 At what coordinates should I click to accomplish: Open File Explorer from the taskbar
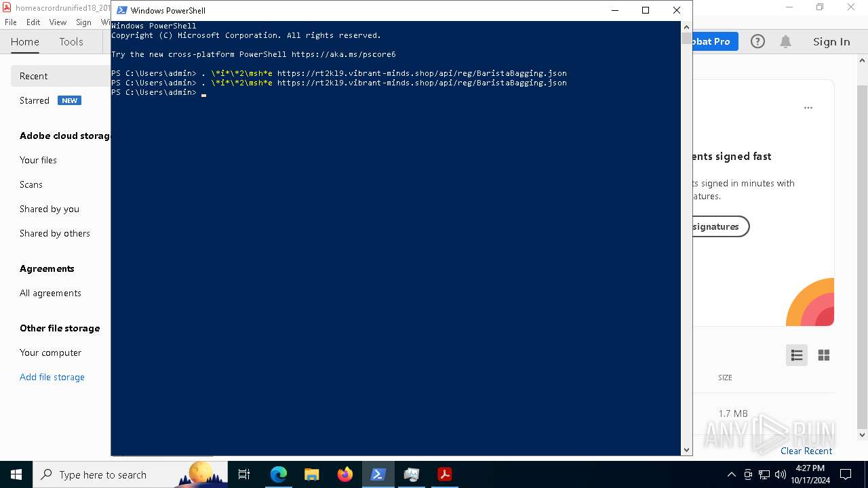pos(312,474)
